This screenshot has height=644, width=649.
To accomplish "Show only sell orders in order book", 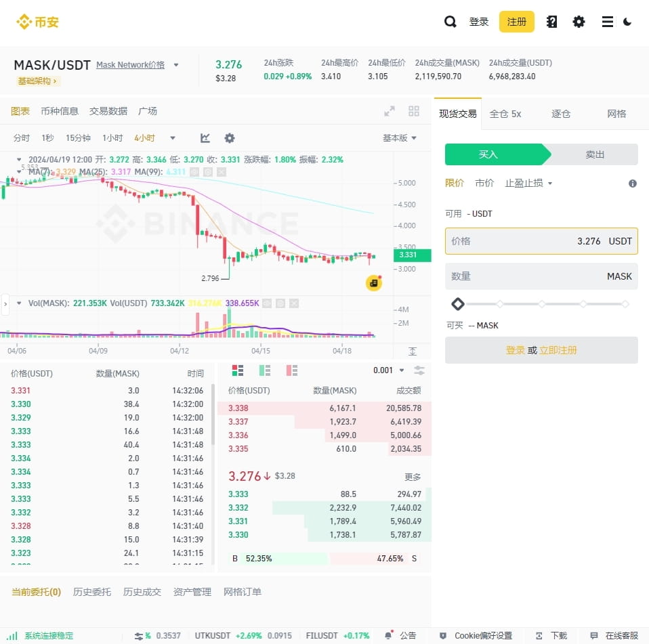I will pyautogui.click(x=291, y=370).
